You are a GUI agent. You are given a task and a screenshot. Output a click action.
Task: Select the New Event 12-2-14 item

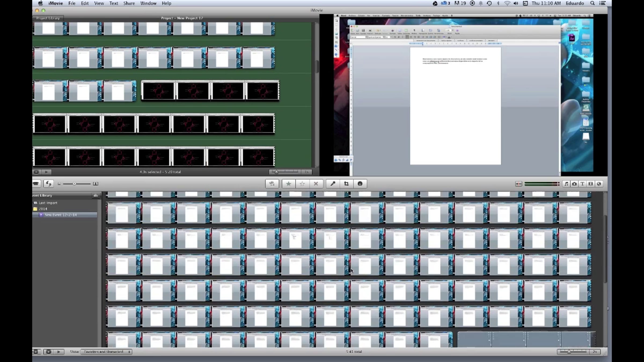click(61, 215)
